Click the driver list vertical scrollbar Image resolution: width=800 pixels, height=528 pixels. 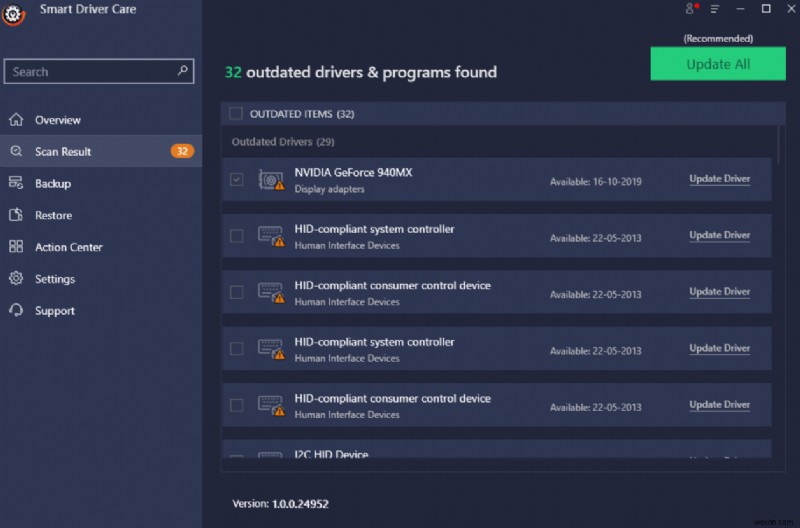pos(779,145)
